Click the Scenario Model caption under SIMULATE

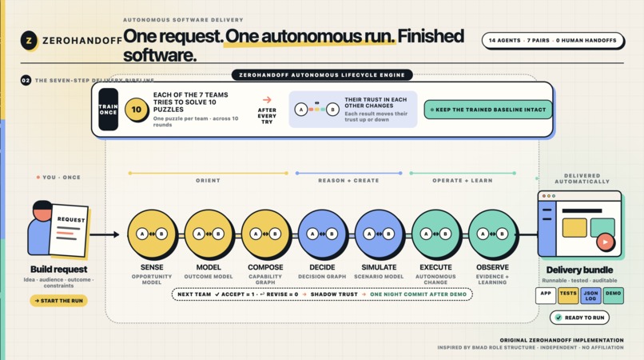(379, 277)
